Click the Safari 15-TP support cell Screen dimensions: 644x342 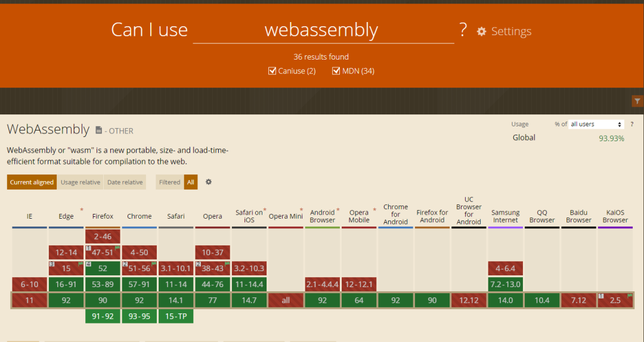point(176,316)
